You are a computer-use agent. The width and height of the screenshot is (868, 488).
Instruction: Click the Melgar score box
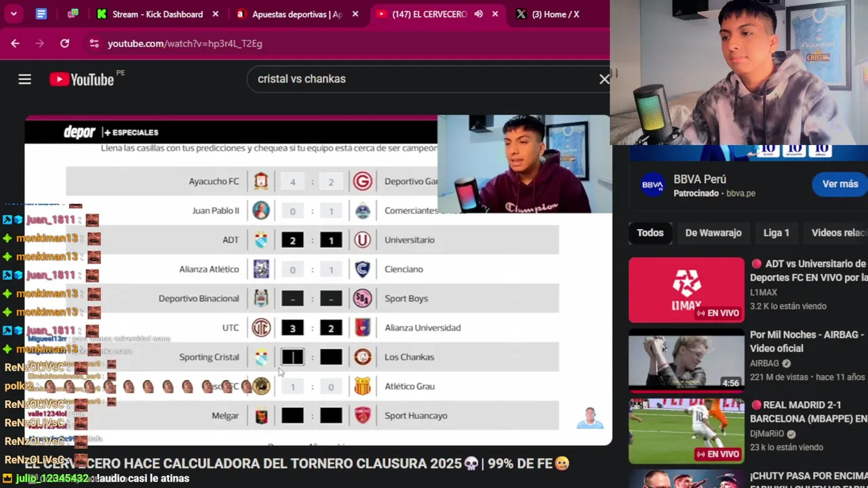point(292,415)
